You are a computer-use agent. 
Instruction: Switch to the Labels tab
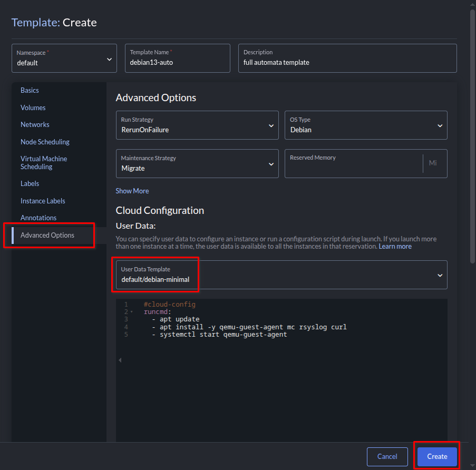30,183
